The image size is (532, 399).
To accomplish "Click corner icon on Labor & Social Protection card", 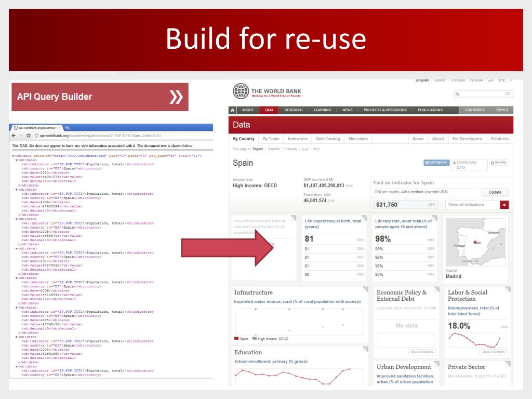I will pos(508,289).
